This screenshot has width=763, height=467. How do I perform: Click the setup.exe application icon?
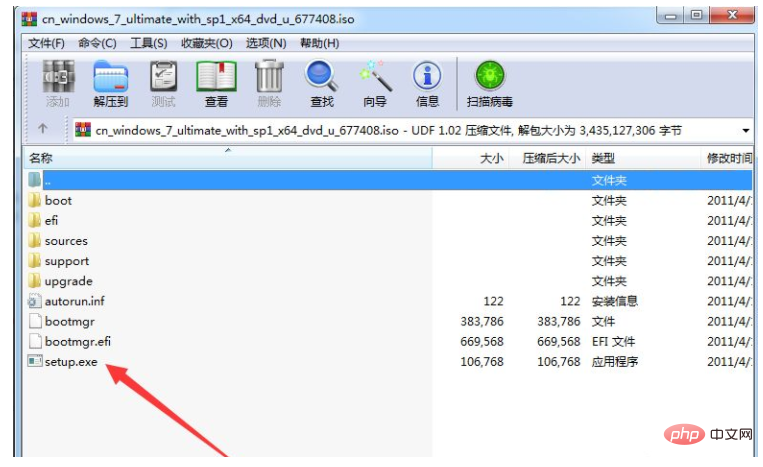[35, 361]
